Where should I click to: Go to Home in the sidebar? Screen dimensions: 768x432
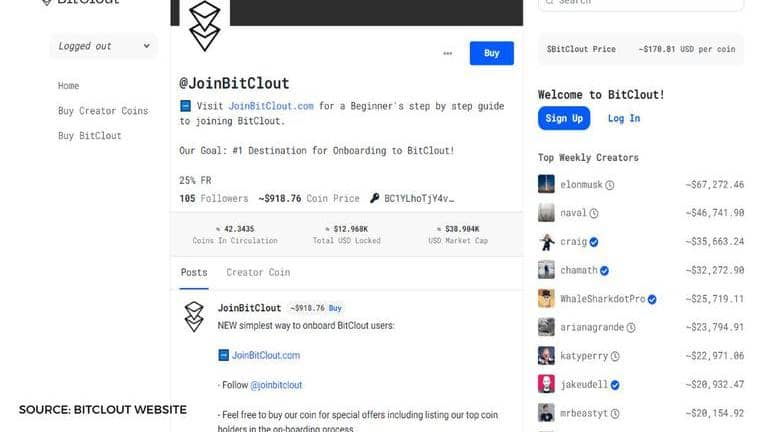tap(68, 86)
